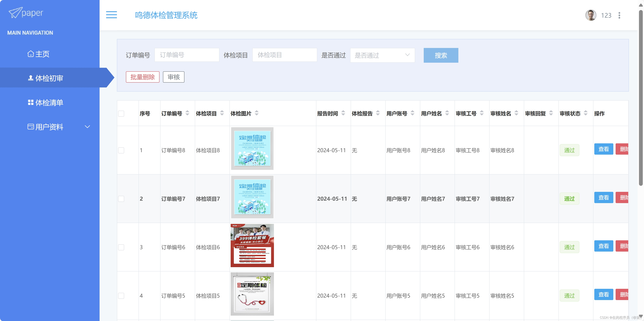
Task: Click the 通过 status tag for 订单编号6
Action: 569,247
